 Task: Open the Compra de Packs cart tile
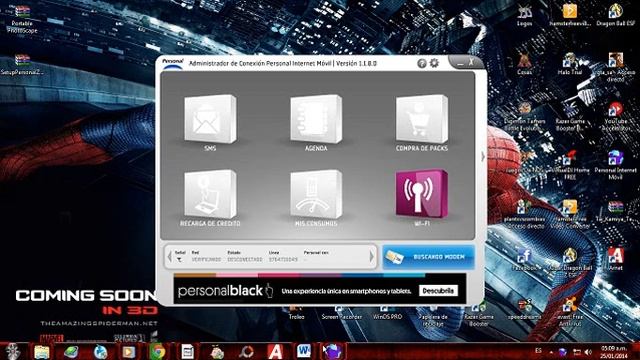point(422,119)
